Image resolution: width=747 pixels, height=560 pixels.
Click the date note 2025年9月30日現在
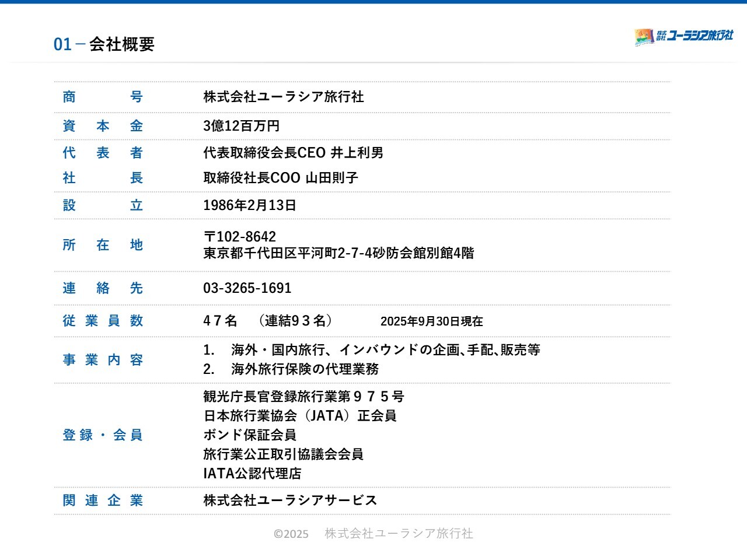coord(431,321)
